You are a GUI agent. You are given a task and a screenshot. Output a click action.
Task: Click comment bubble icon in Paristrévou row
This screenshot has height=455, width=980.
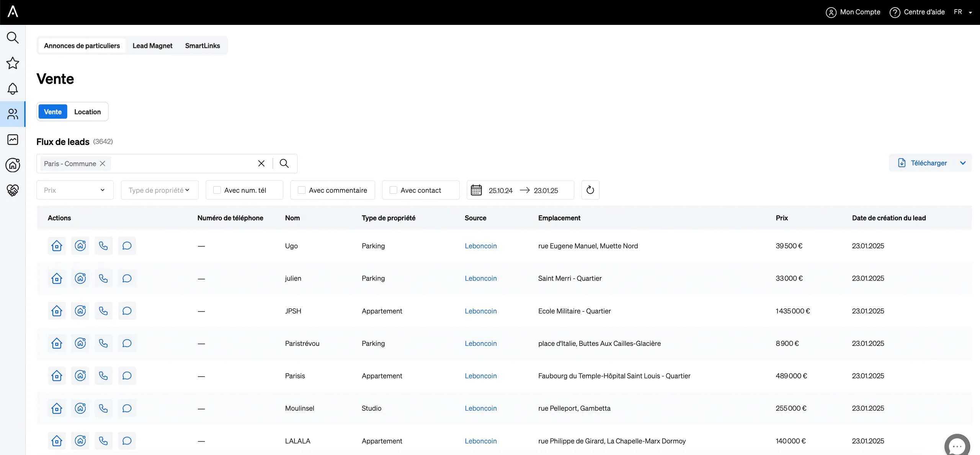(127, 343)
